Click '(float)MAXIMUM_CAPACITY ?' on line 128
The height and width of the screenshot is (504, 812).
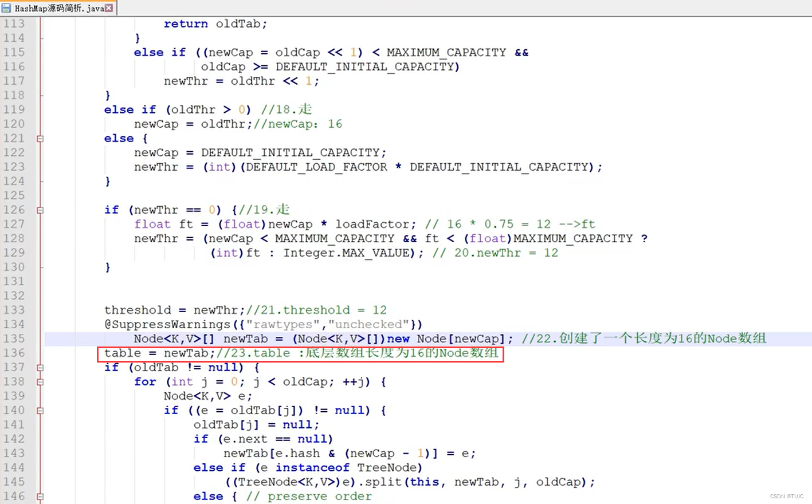[556, 239]
